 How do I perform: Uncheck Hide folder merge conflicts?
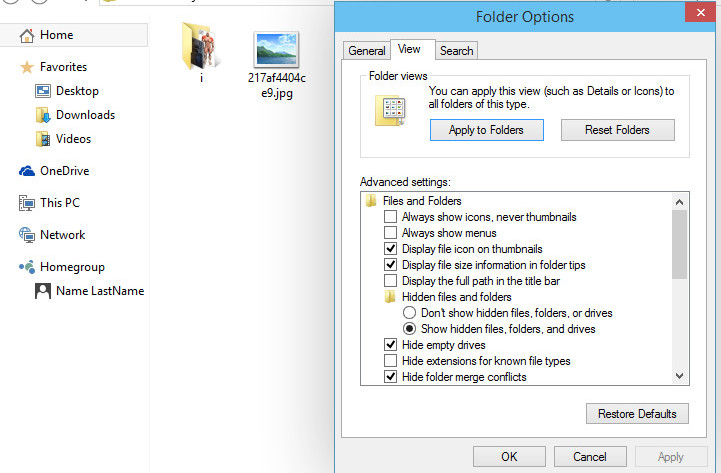pyautogui.click(x=390, y=376)
